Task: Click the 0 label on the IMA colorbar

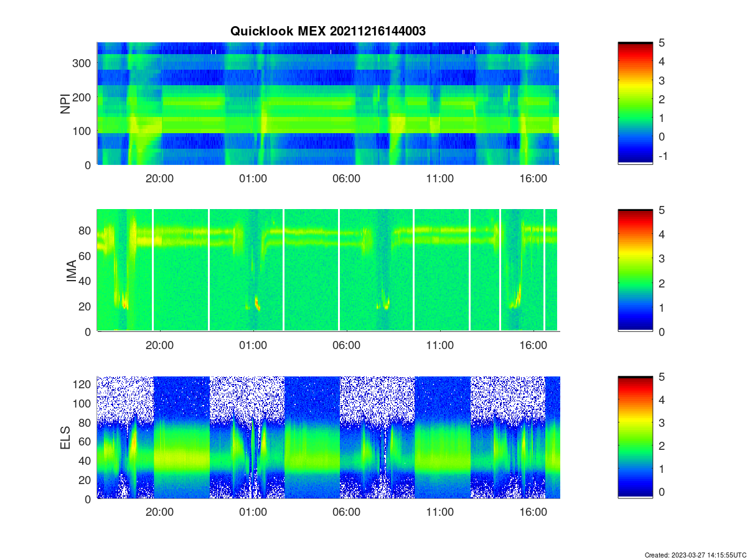Action: coord(662,332)
